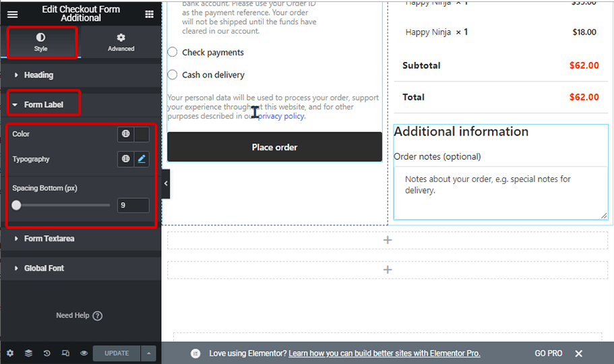
Task: Click the Order notes textarea resize grip
Action: tap(604, 216)
